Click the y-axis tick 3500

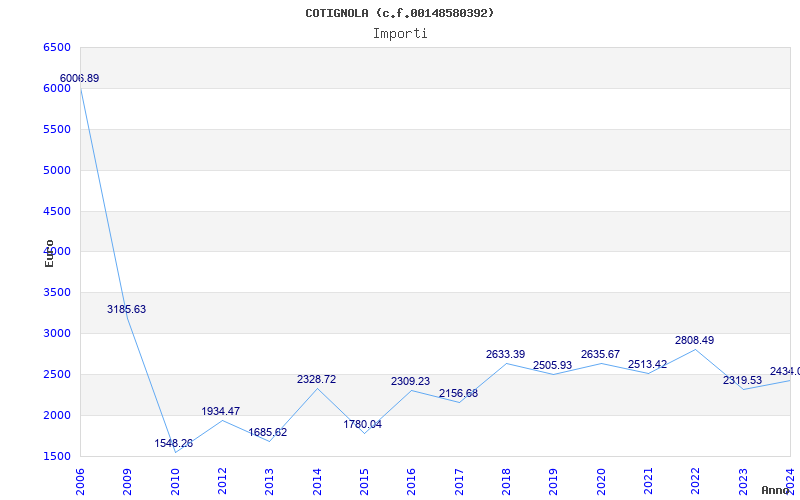coord(57,293)
